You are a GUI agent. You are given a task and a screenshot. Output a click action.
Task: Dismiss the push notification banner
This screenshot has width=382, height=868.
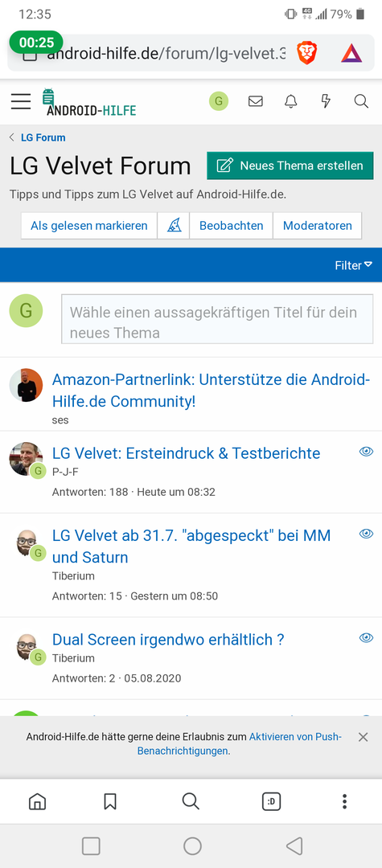pos(363,737)
